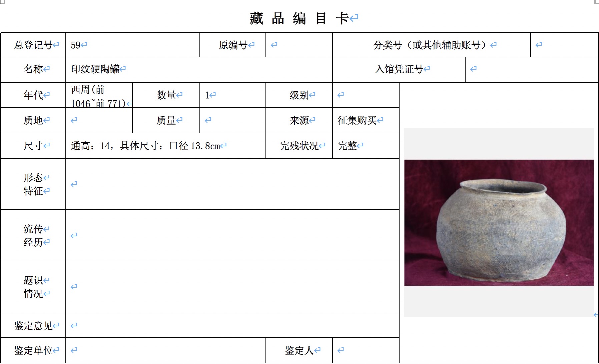Screen dimensions: 599x364
Task: Place cursor in empty 鉴定意见 content cell
Action: click(232, 325)
